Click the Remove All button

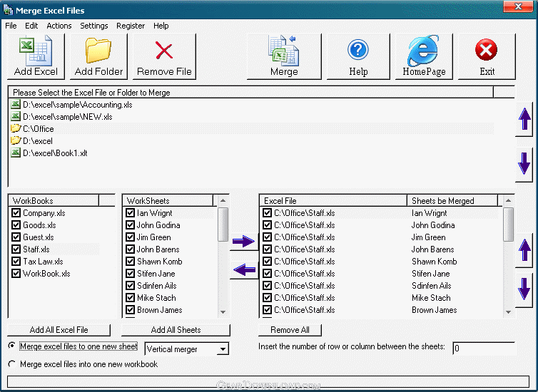[290, 330]
